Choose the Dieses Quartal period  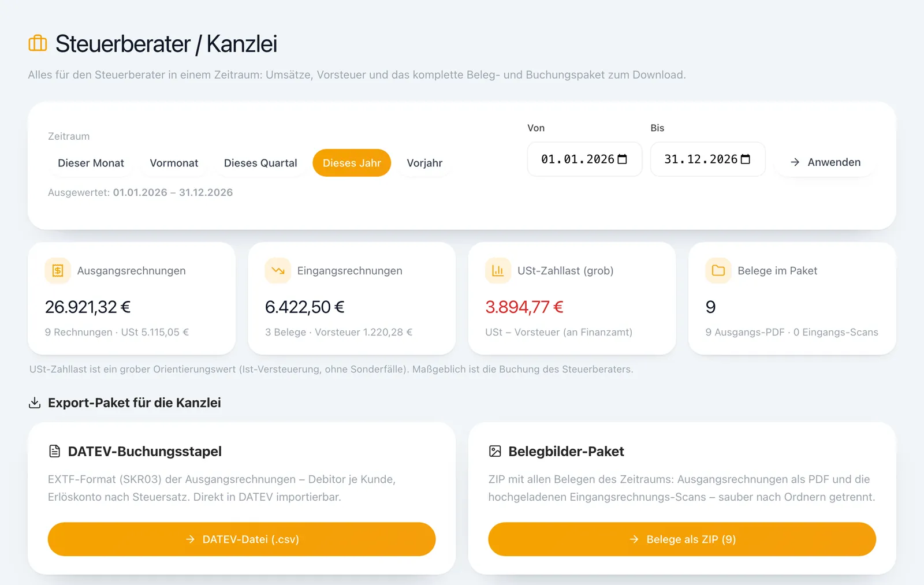click(260, 163)
